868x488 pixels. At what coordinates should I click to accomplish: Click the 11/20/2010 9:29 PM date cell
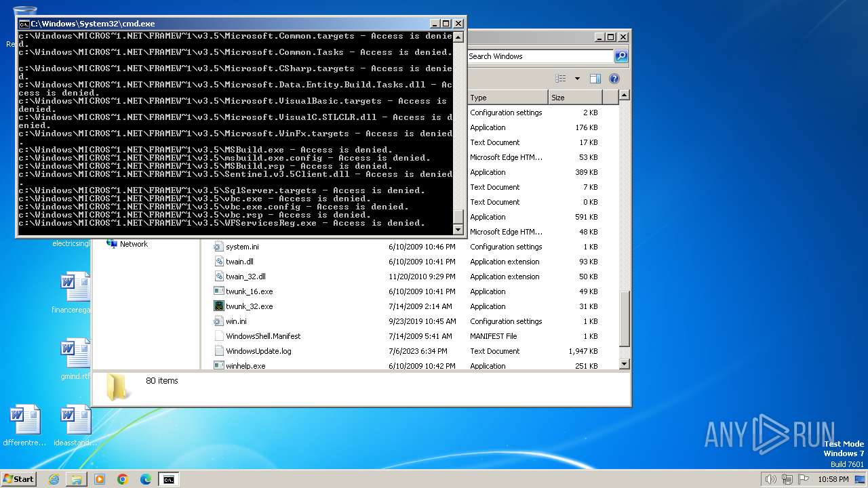[x=422, y=277]
